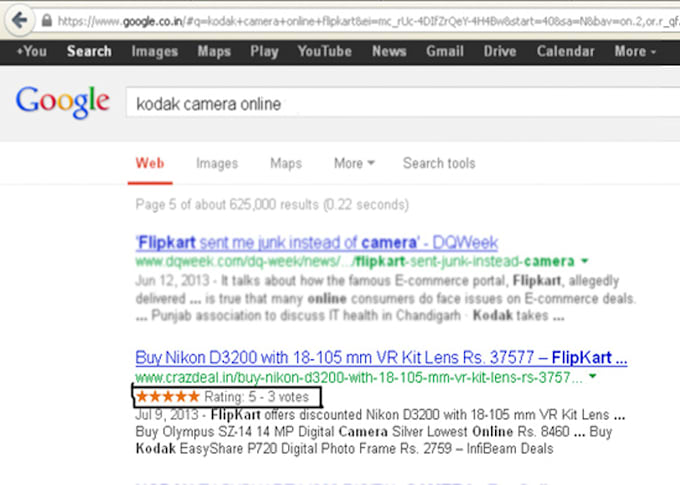
Task: Open Search tools options
Action: pos(439,164)
